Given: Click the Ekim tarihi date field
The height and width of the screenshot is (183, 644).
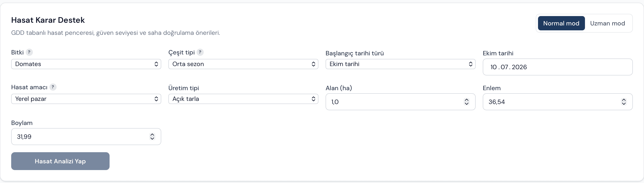Looking at the screenshot, I should (x=557, y=67).
